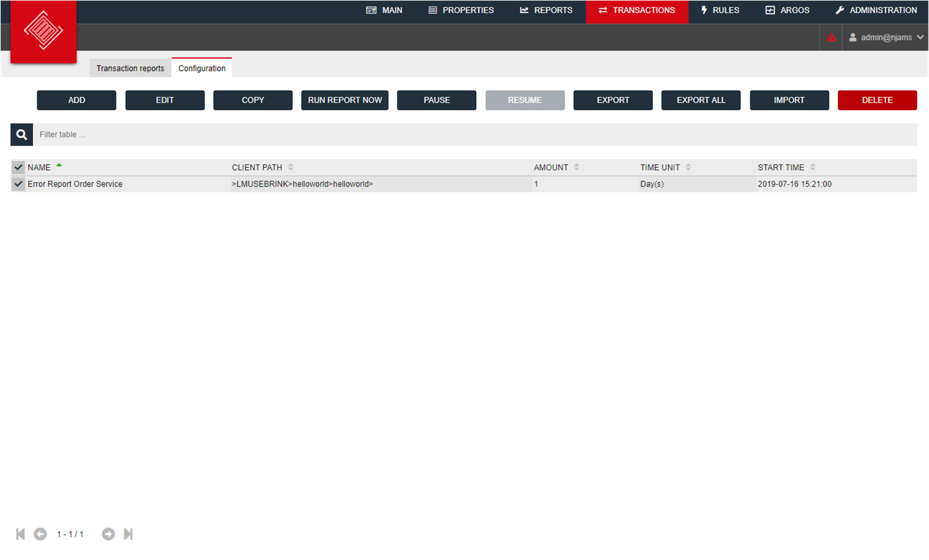Uncheck the Error Report Order Service row
Screen dimensions: 929x560
[x=19, y=184]
